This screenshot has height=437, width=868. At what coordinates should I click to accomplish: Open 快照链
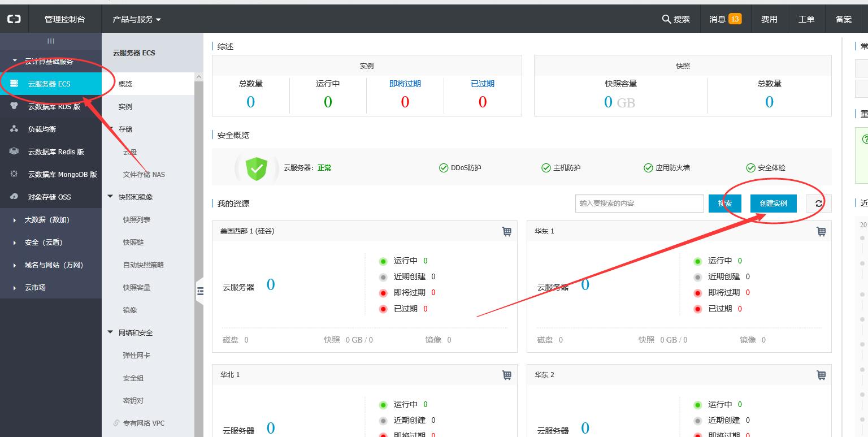click(133, 242)
